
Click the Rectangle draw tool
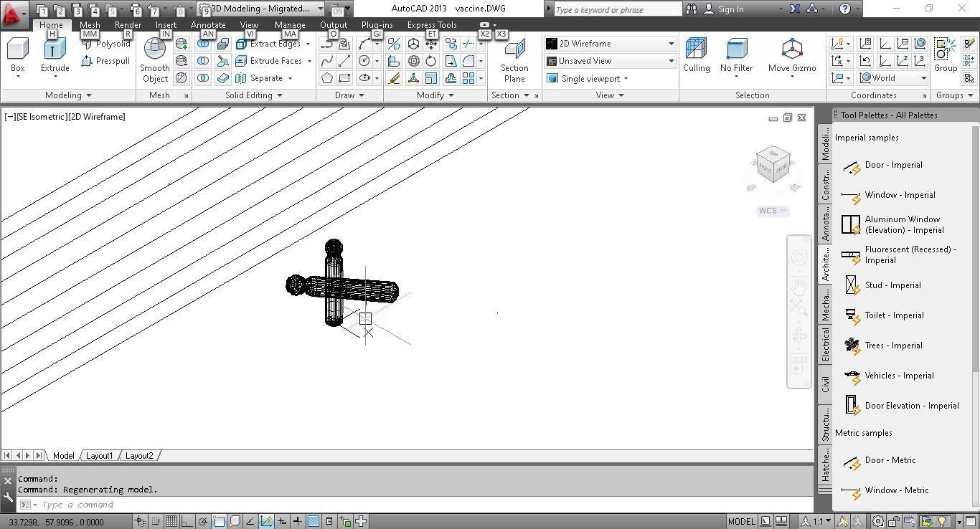coord(344,78)
